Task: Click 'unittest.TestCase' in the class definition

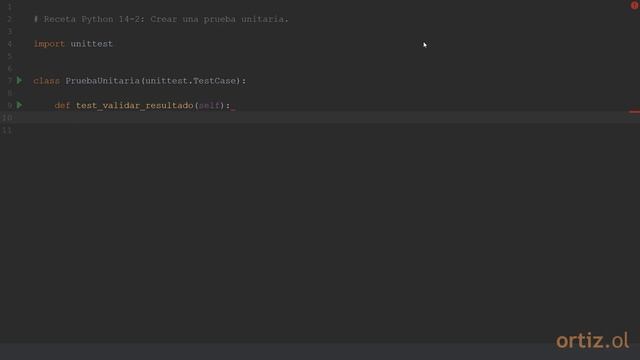Action: tap(191, 81)
